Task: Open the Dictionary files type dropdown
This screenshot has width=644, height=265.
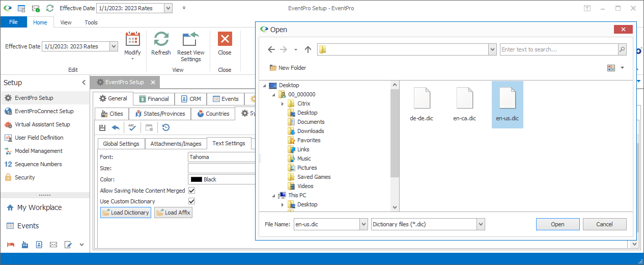Action: (481, 224)
